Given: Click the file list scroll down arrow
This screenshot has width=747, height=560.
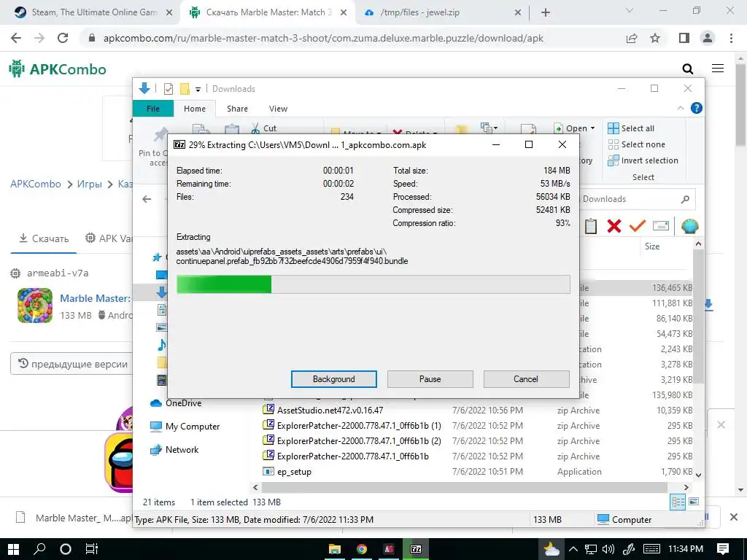Looking at the screenshot, I should (x=698, y=475).
